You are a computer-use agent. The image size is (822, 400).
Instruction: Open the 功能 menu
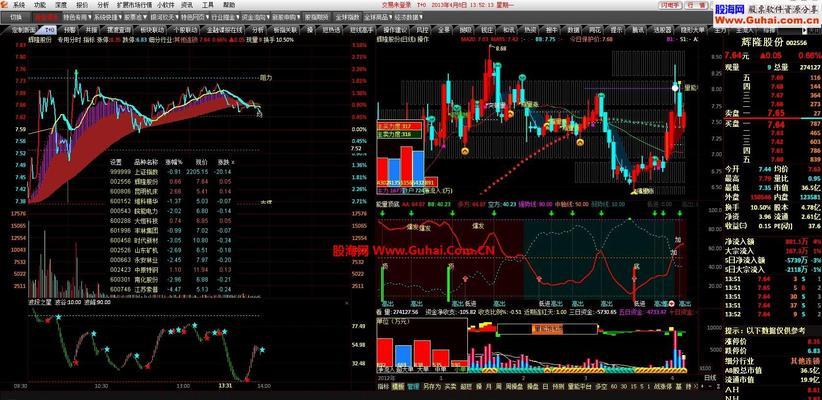(40, 4)
